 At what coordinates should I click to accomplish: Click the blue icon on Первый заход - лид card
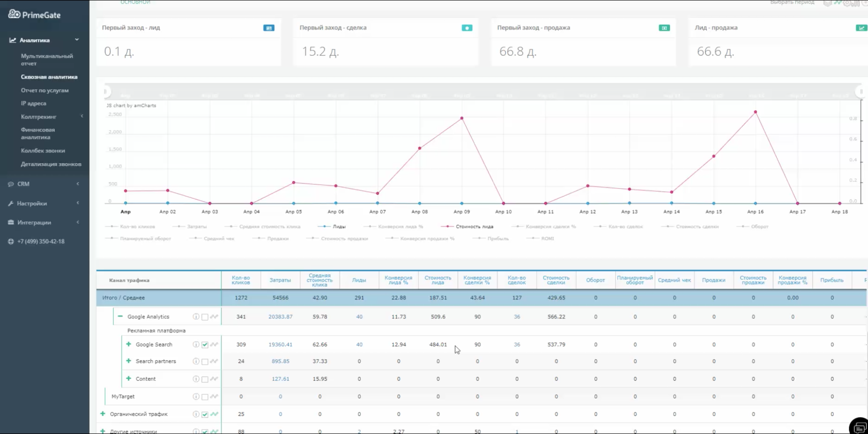click(269, 28)
